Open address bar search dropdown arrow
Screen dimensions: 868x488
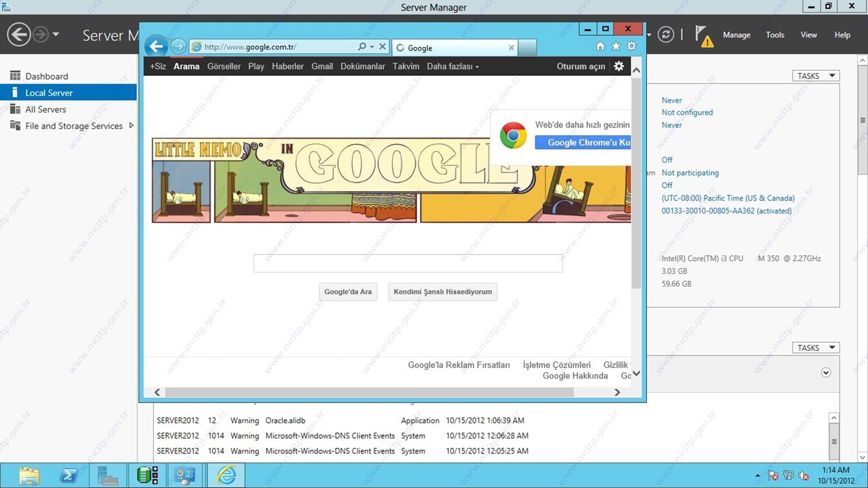coord(372,47)
